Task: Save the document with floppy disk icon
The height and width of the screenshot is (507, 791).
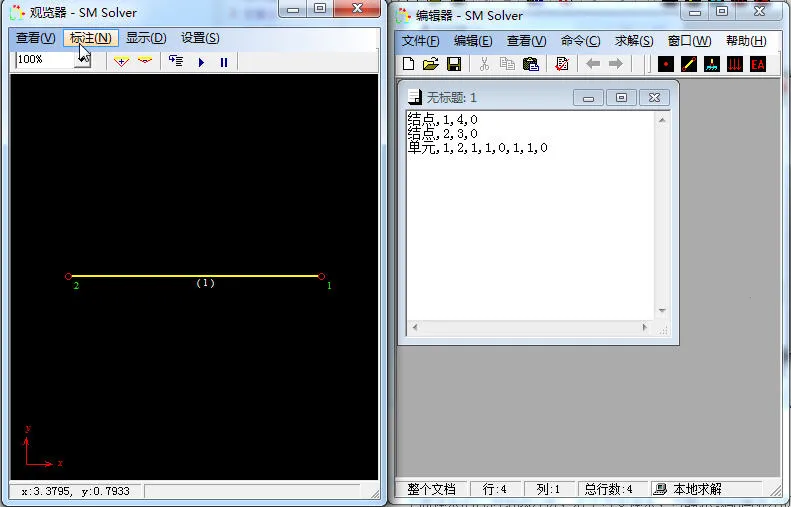Action: tap(454, 64)
